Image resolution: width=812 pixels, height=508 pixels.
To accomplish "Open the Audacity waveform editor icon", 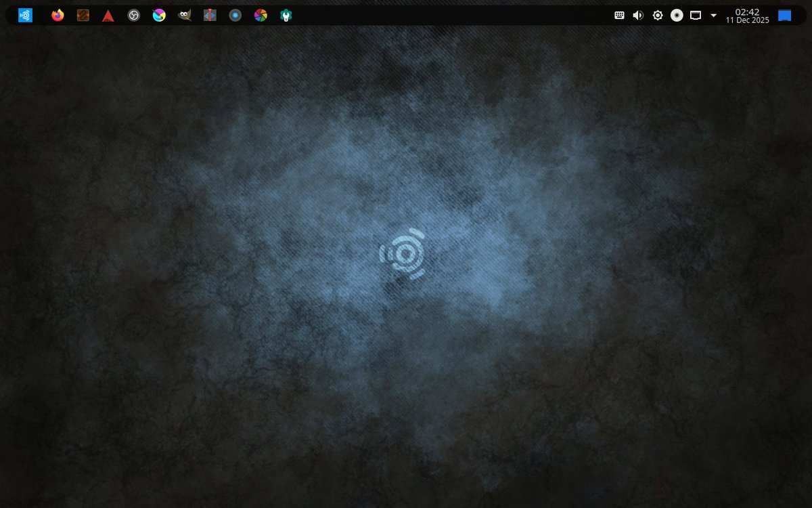I will pos(210,14).
